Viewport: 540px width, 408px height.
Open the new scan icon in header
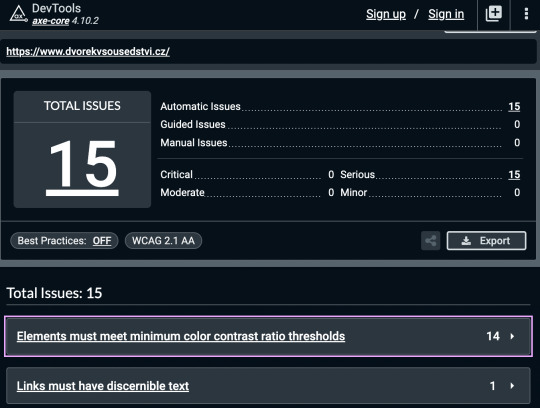pyautogui.click(x=494, y=14)
